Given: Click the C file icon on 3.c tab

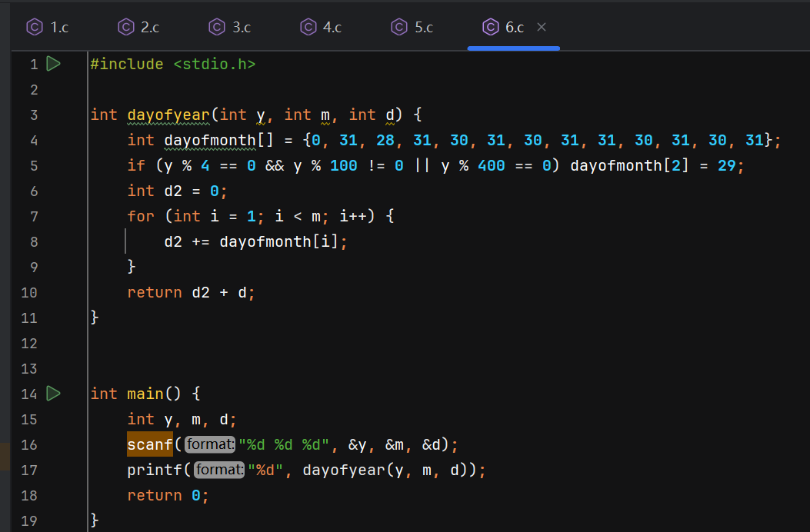Looking at the screenshot, I should click(x=217, y=27).
